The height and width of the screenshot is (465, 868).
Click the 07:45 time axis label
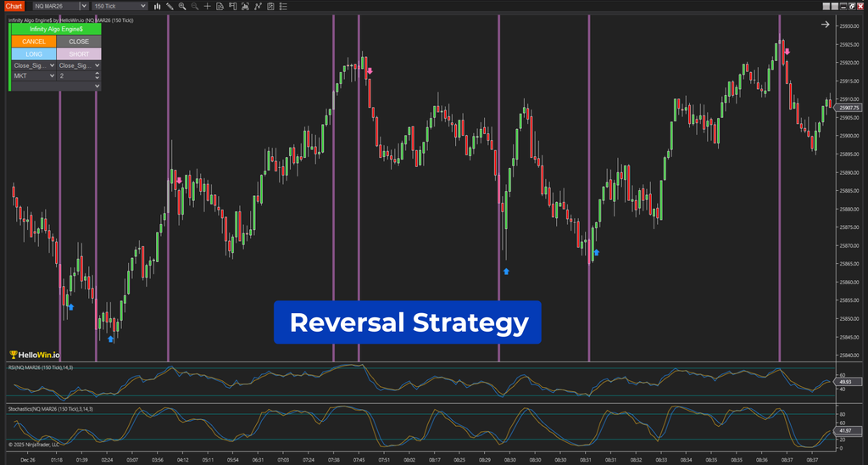[x=359, y=460]
